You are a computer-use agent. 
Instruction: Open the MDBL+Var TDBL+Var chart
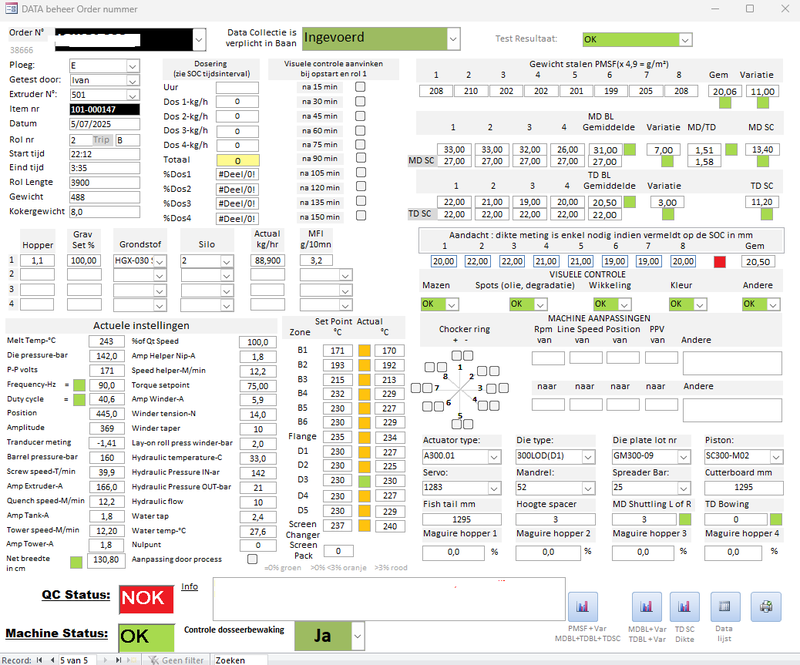[x=647, y=606]
